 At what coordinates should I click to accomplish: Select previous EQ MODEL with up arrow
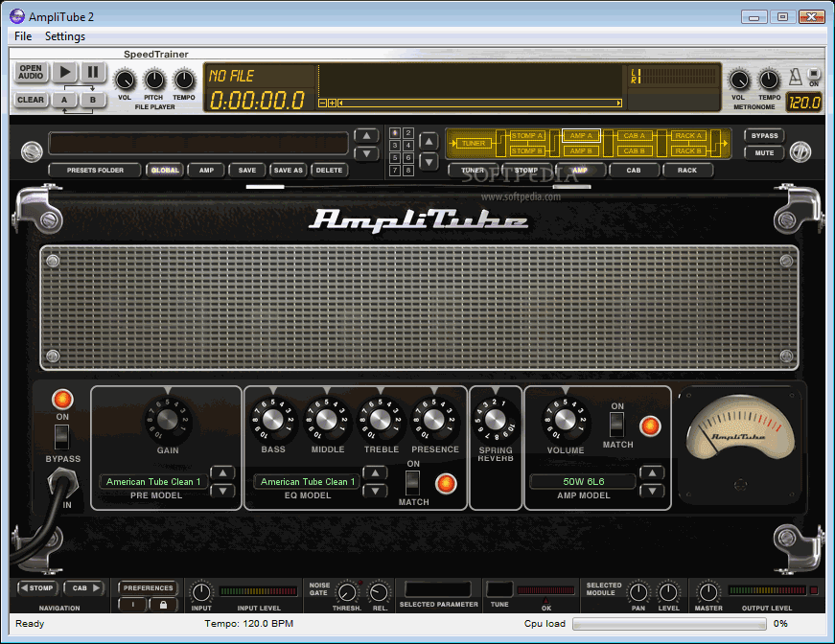click(x=375, y=472)
